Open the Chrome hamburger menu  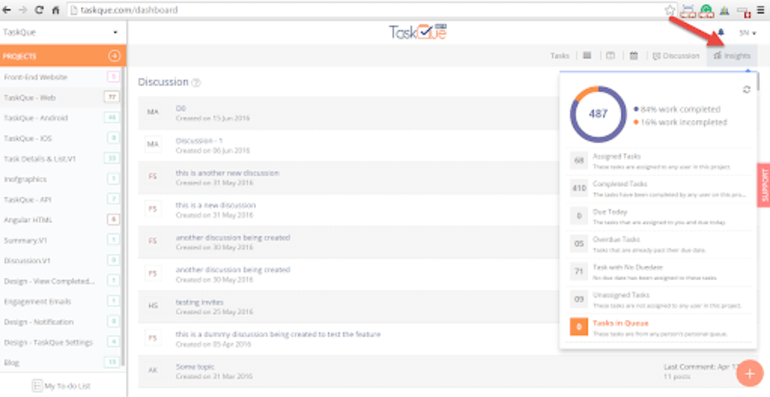tap(760, 10)
